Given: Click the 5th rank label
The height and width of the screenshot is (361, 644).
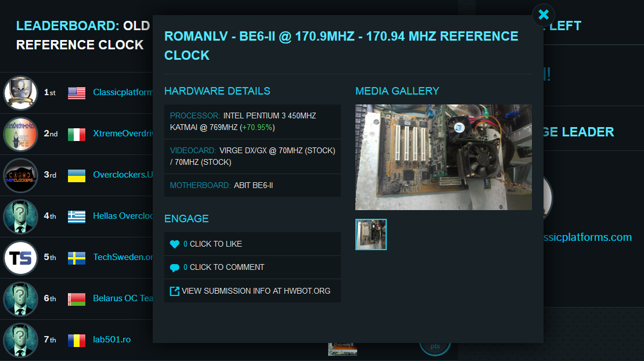Looking at the screenshot, I should [50, 257].
